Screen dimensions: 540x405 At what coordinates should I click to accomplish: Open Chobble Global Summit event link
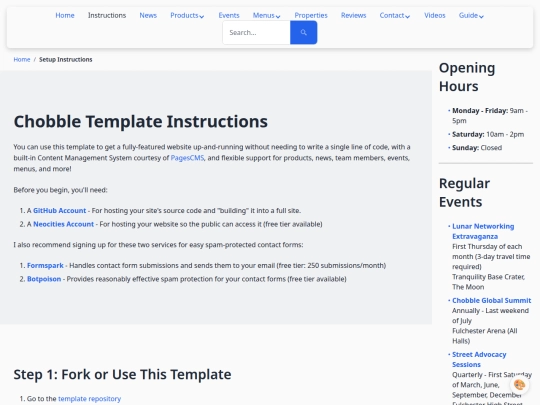tap(491, 300)
